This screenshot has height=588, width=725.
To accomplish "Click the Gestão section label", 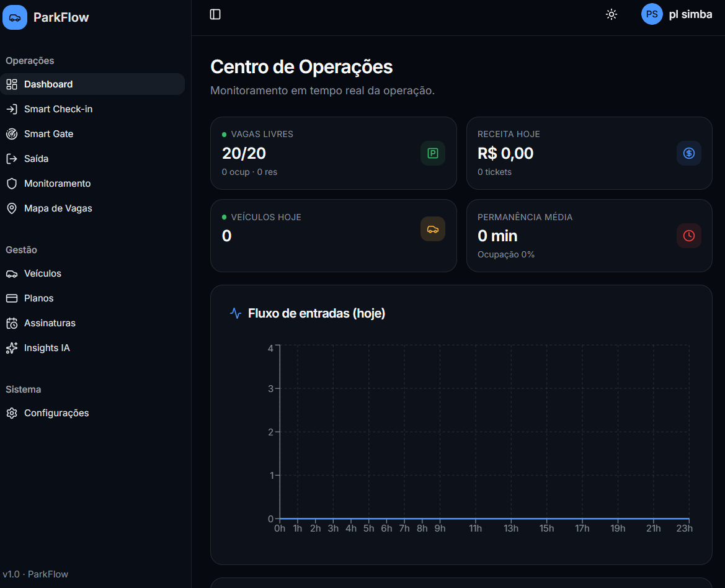I will (21, 250).
